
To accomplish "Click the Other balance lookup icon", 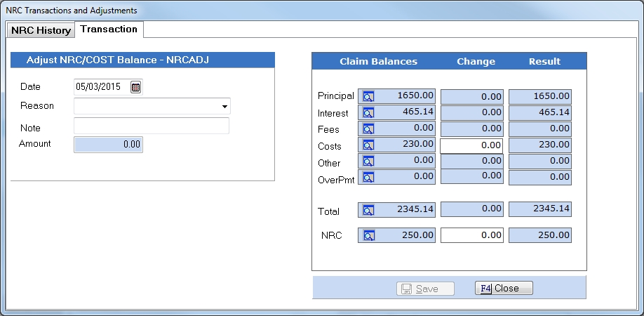I will pos(369,162).
